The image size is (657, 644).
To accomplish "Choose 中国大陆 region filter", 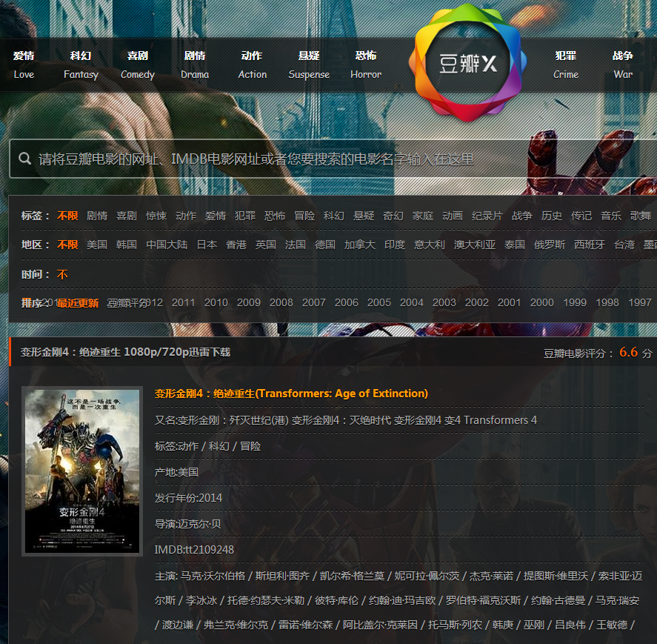I will tap(167, 245).
